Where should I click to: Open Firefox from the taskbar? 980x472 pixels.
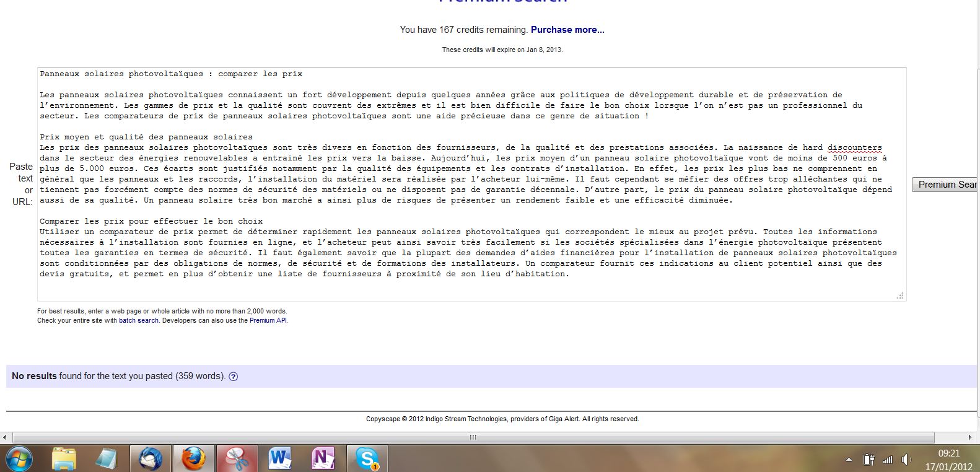coord(194,459)
